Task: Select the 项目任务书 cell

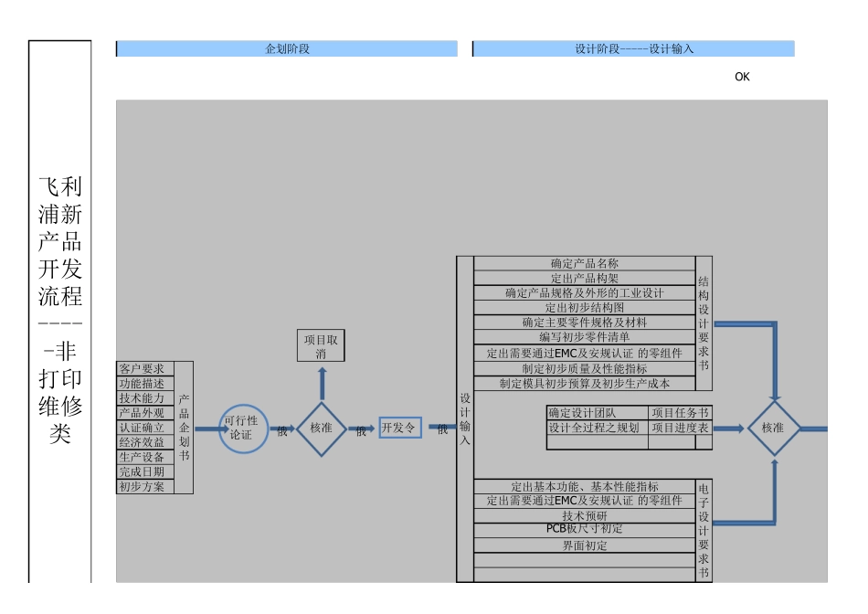Action: pos(680,413)
